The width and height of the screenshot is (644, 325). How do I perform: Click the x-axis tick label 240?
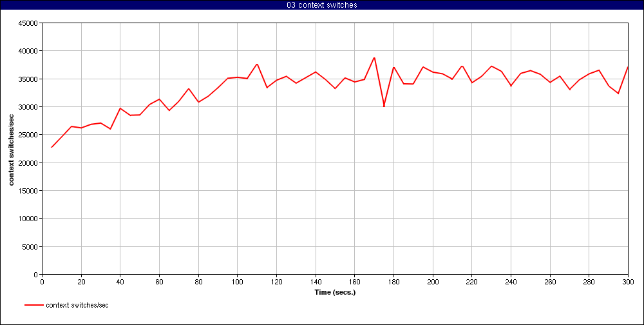(511, 282)
